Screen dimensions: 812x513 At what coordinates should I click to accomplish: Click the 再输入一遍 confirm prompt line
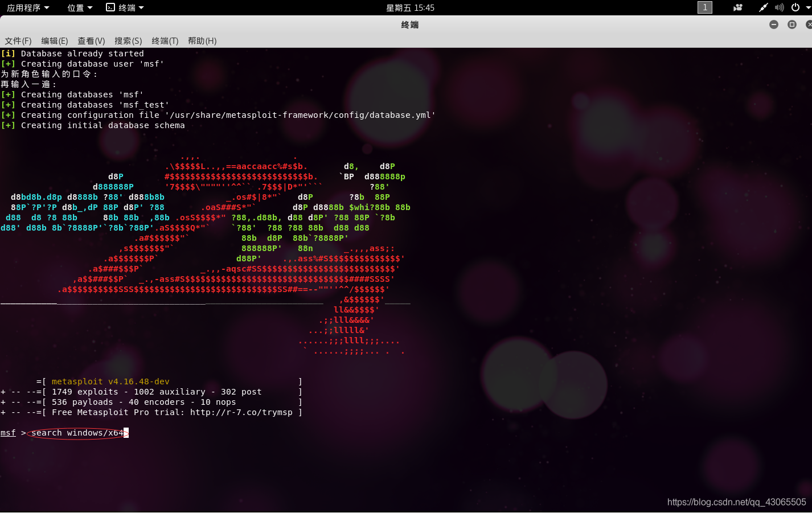[x=29, y=85]
